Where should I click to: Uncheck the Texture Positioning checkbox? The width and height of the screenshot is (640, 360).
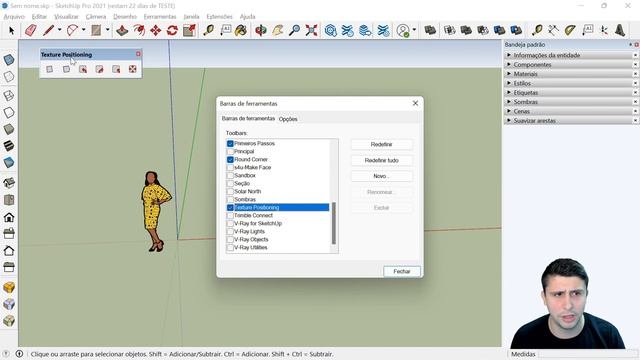point(230,207)
